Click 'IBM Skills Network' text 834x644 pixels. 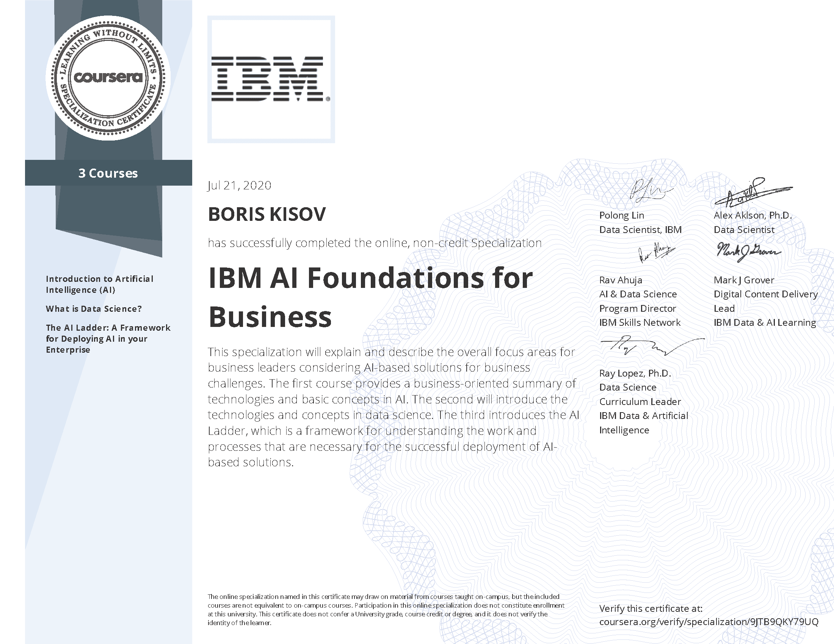[x=640, y=322]
